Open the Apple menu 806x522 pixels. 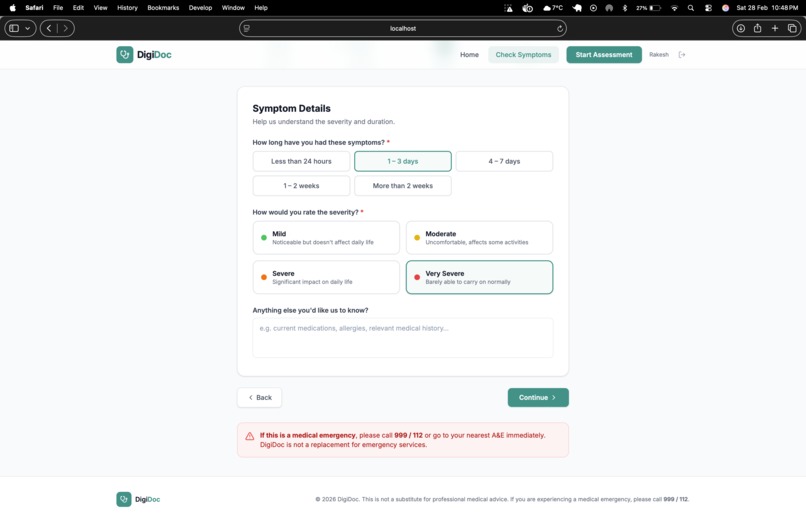[12, 8]
